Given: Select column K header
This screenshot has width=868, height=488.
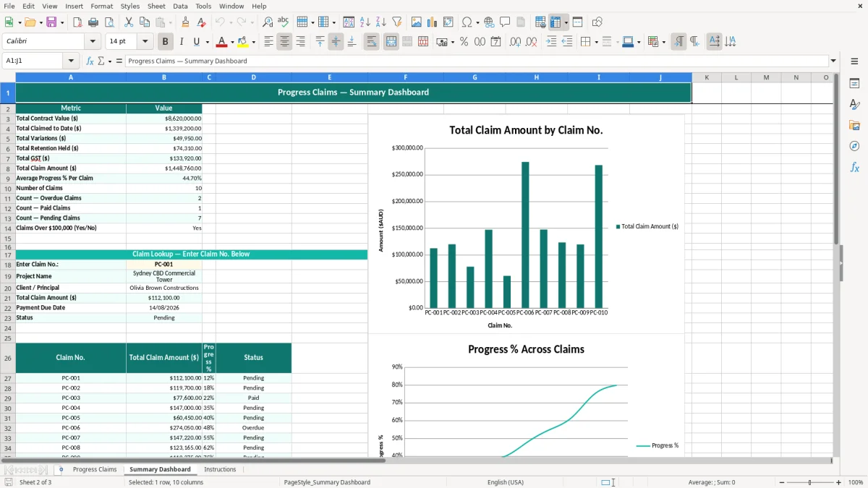Looking at the screenshot, I should click(x=707, y=77).
